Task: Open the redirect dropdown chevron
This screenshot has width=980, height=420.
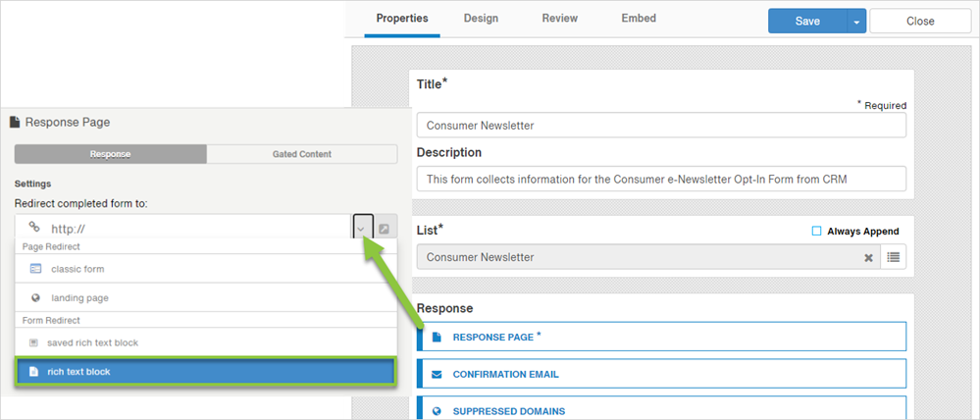Action: point(363,229)
